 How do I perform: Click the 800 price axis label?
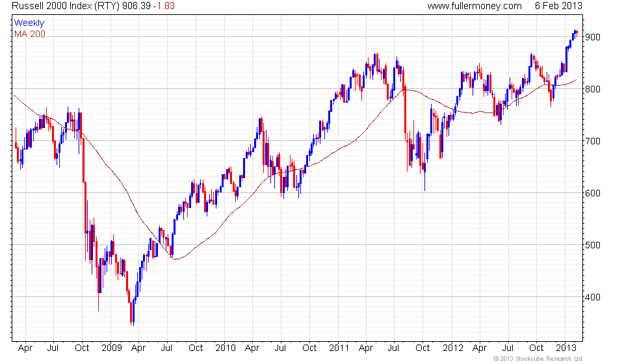(592, 89)
